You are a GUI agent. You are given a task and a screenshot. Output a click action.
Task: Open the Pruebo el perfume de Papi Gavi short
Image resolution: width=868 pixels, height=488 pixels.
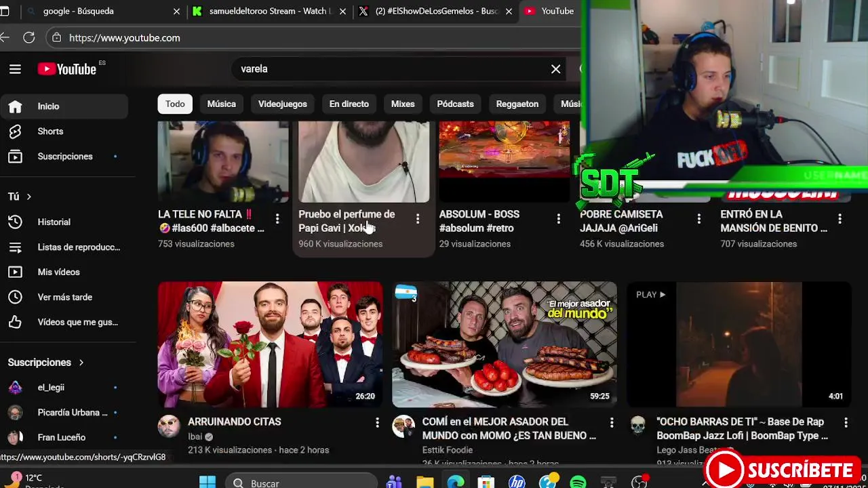click(x=363, y=162)
